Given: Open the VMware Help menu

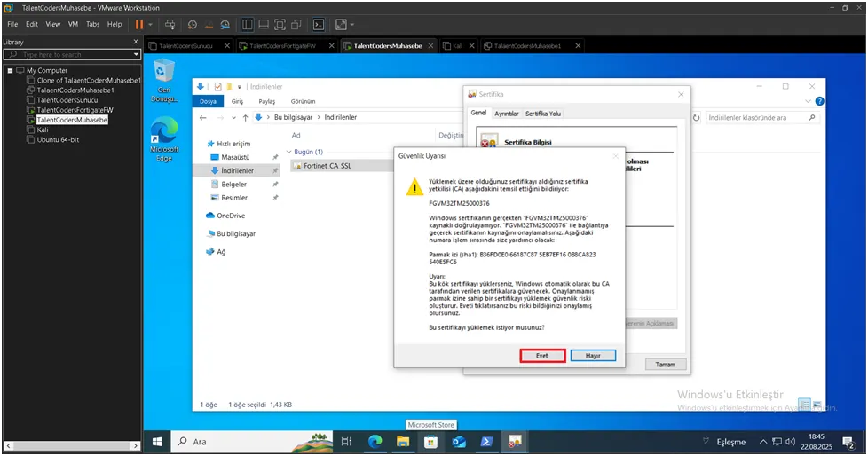Looking at the screenshot, I should (x=114, y=24).
